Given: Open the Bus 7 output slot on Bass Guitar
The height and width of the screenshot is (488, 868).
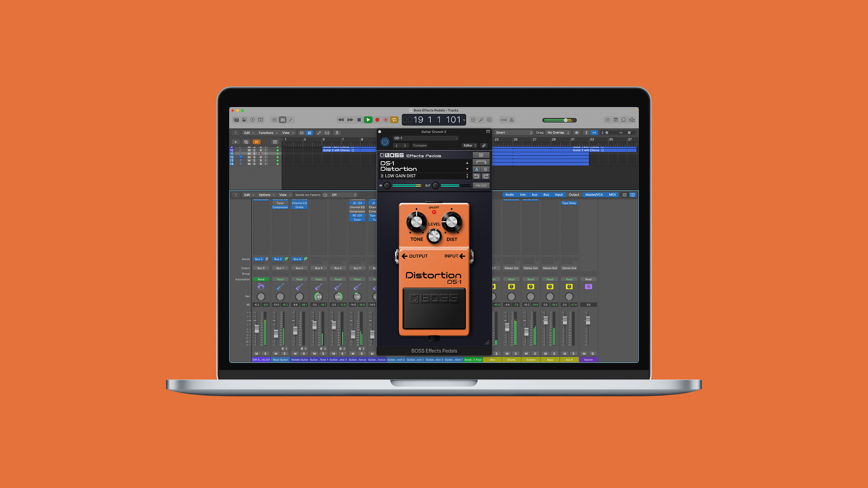Looking at the screenshot, I should coord(280,268).
